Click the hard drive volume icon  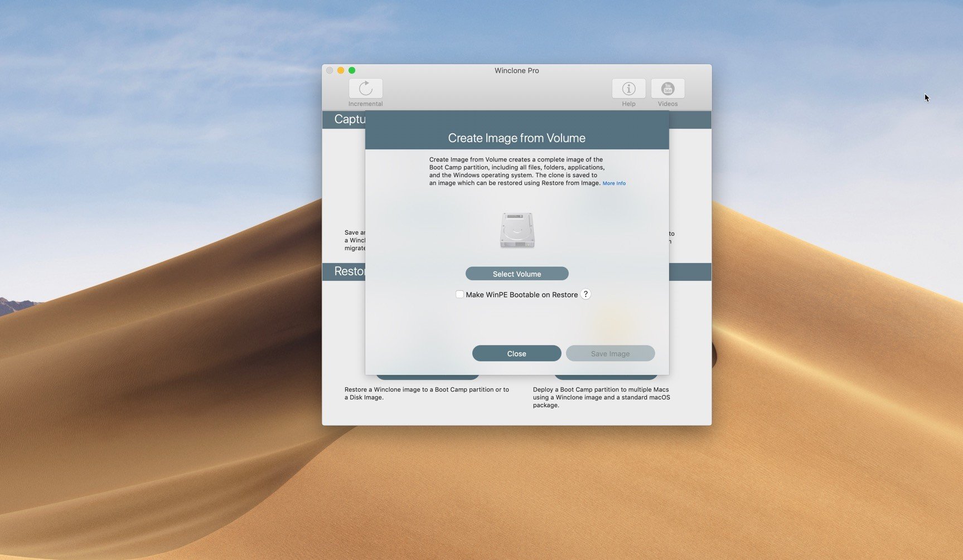click(517, 230)
